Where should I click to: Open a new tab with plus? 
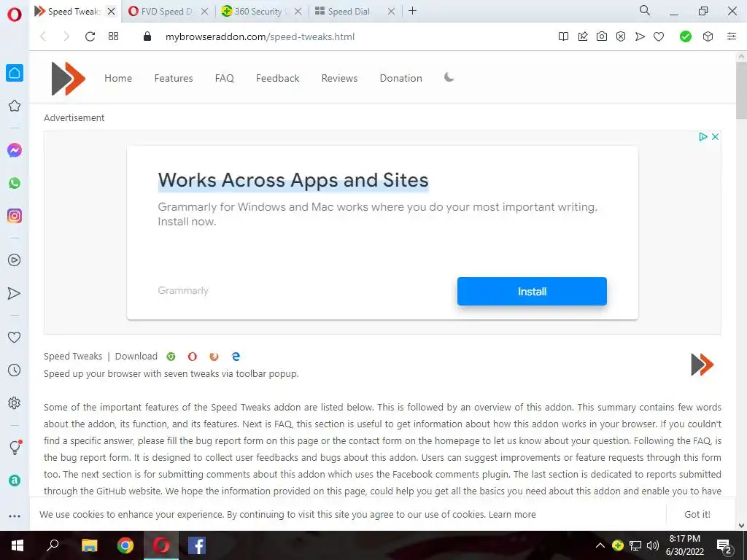pos(413,11)
